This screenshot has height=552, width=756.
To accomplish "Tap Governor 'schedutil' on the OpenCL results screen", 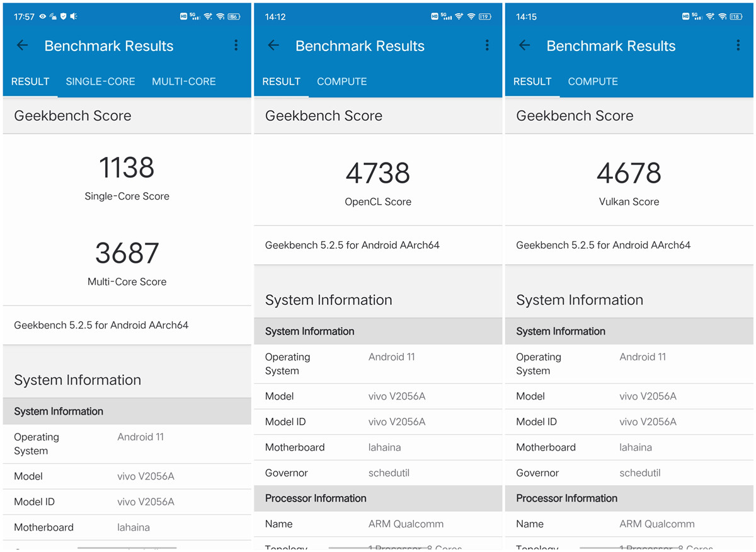I will point(389,473).
